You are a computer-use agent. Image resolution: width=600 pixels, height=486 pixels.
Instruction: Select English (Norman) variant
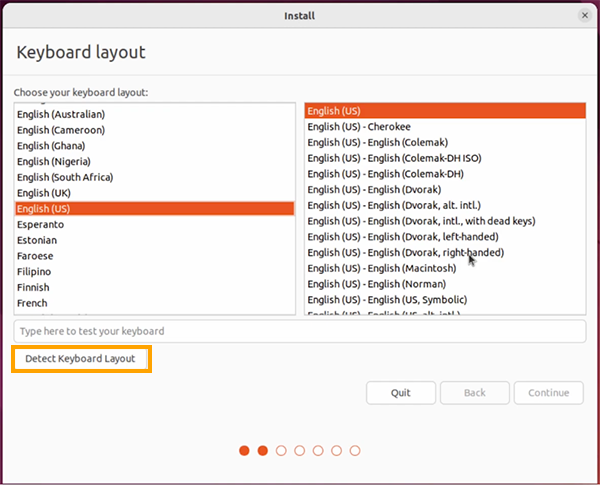[x=377, y=284]
